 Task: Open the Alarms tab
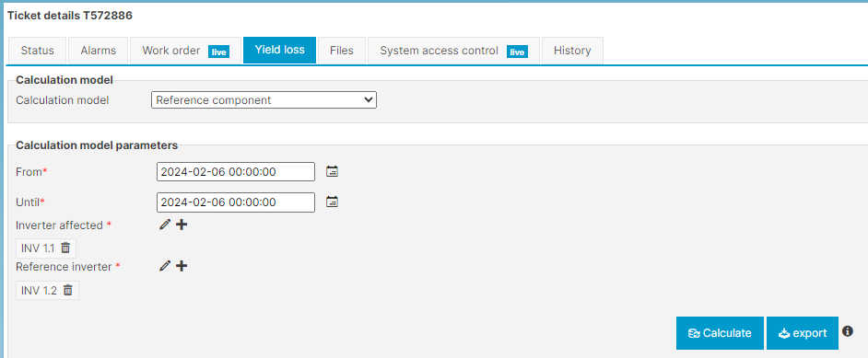98,51
